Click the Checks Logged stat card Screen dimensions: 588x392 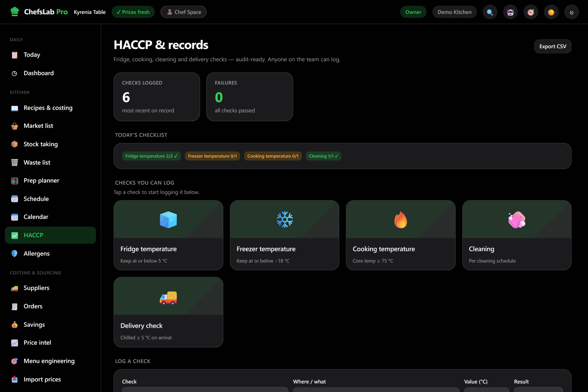157,97
